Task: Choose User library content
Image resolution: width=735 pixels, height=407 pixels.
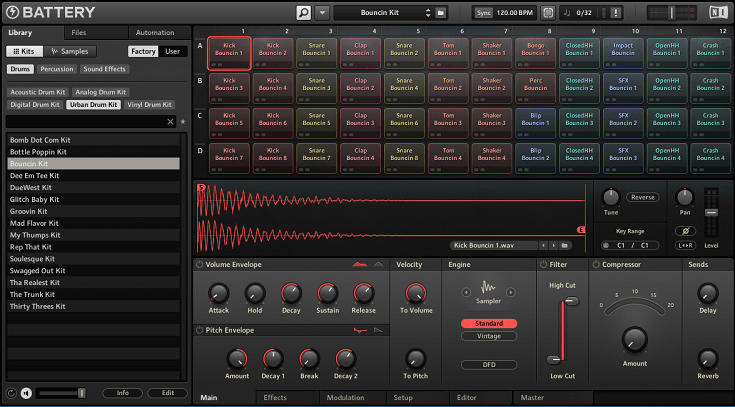Action: (173, 51)
